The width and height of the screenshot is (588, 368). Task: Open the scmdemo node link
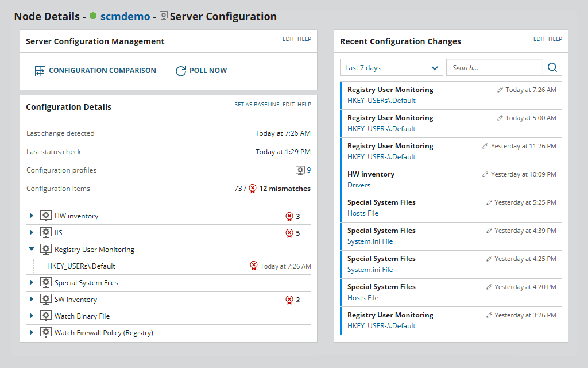pyautogui.click(x=125, y=16)
